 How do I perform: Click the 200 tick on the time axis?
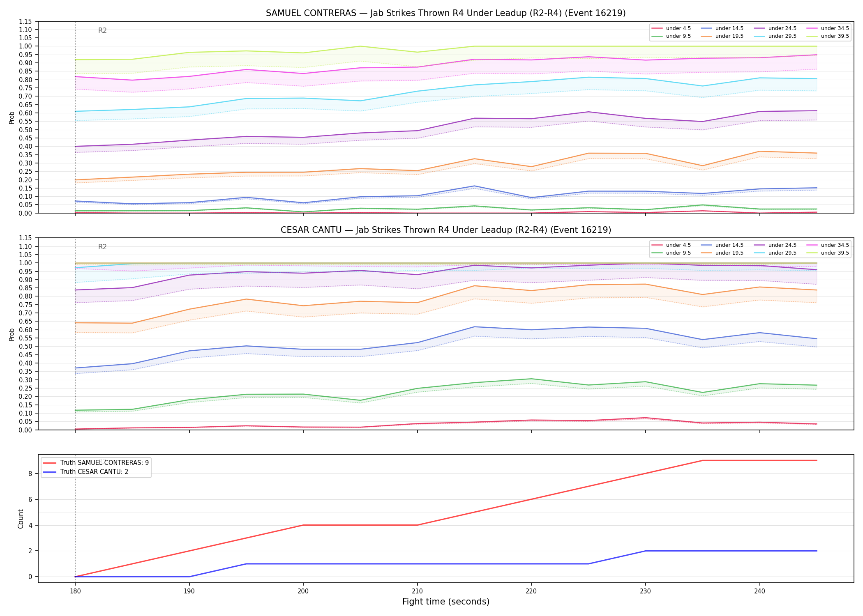click(x=303, y=591)
